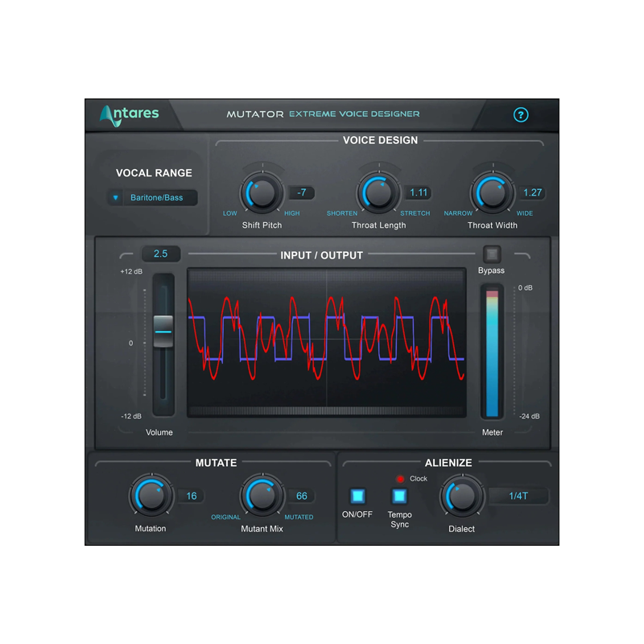The height and width of the screenshot is (644, 644).
Task: Click the Shift Pitch value -7
Action: tap(301, 192)
